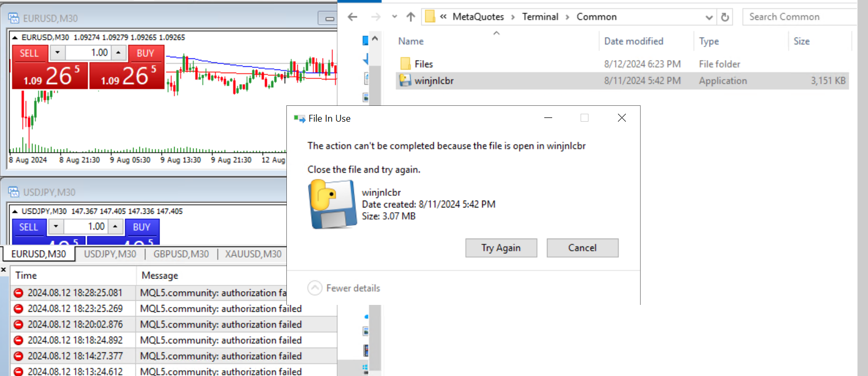Refresh the Common folder view
Screen dimensions: 868x376
[x=725, y=17]
